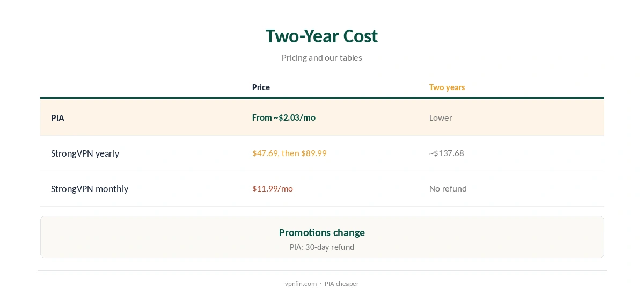This screenshot has height=294, width=644.
Task: Click the 'Two-Year Cost' heading
Action: click(321, 36)
